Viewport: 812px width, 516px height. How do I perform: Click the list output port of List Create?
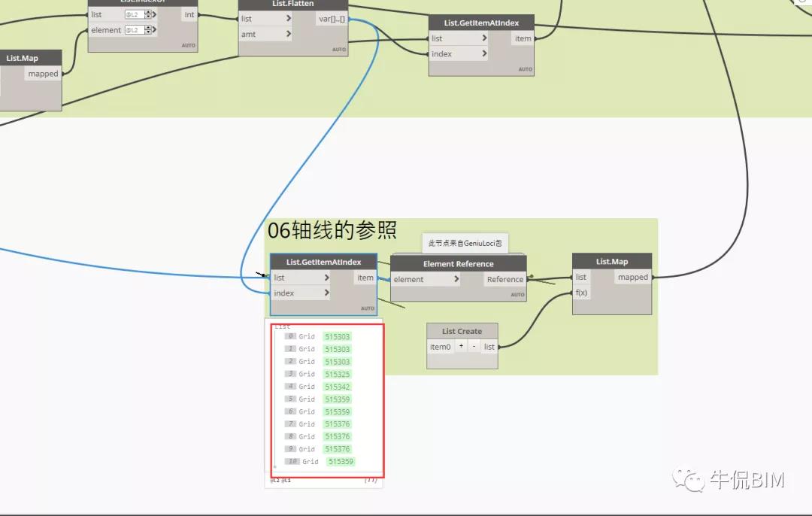[x=489, y=347]
